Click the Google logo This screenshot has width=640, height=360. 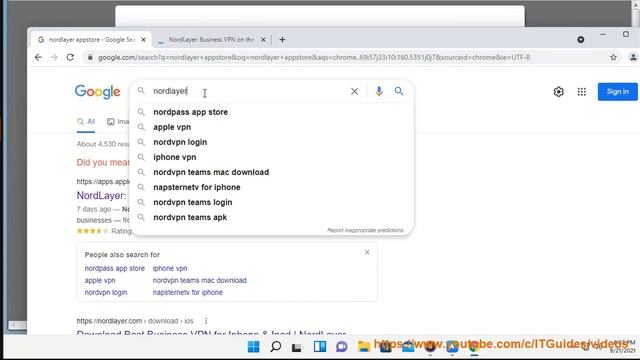coord(98,92)
